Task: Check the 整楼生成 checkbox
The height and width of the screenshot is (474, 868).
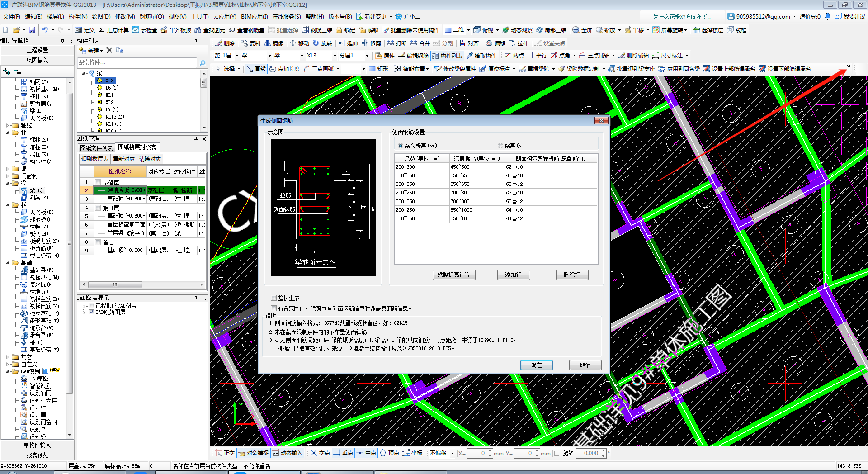Action: (274, 298)
